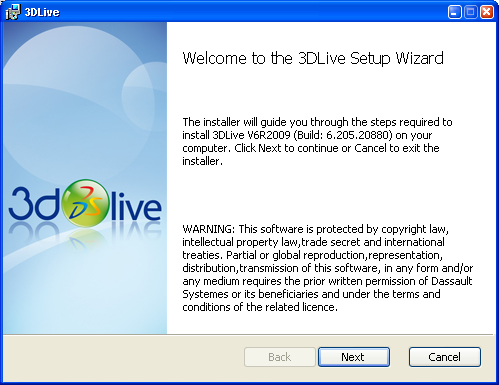Click the '3DLive' window title text
499x385 pixels.
point(42,12)
